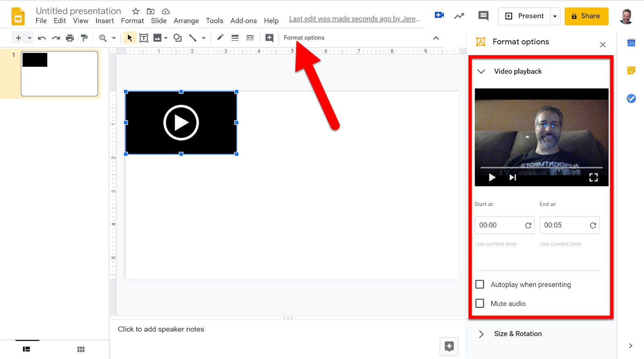Collapse the Video playback section
Screen dimensions: 644x359
[x=481, y=71]
